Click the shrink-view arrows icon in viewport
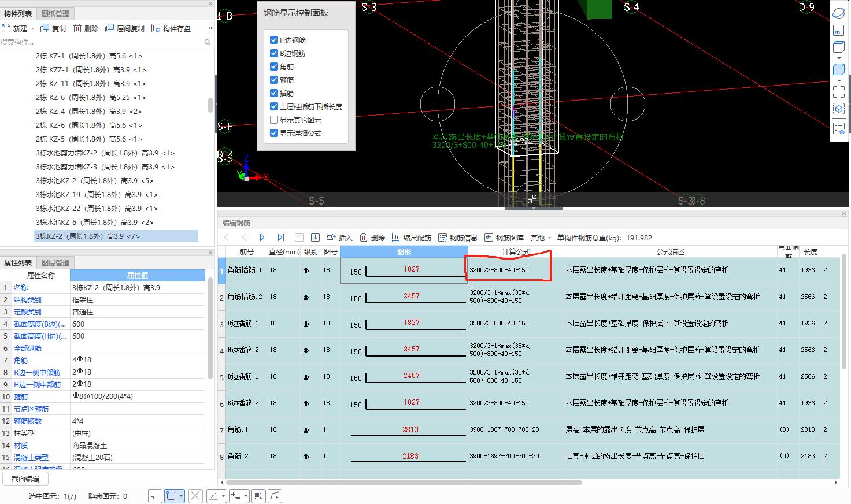Viewport: 851px width, 504px height. click(x=532, y=199)
